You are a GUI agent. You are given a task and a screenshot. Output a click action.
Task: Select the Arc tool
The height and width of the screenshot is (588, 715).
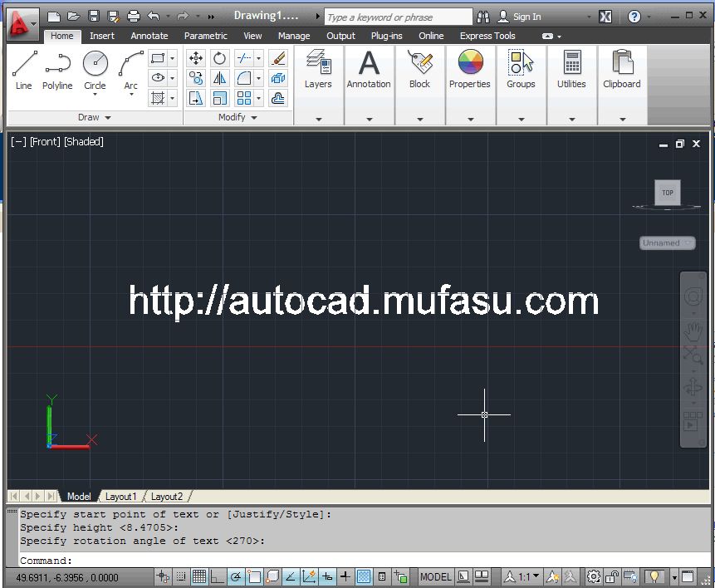click(130, 71)
